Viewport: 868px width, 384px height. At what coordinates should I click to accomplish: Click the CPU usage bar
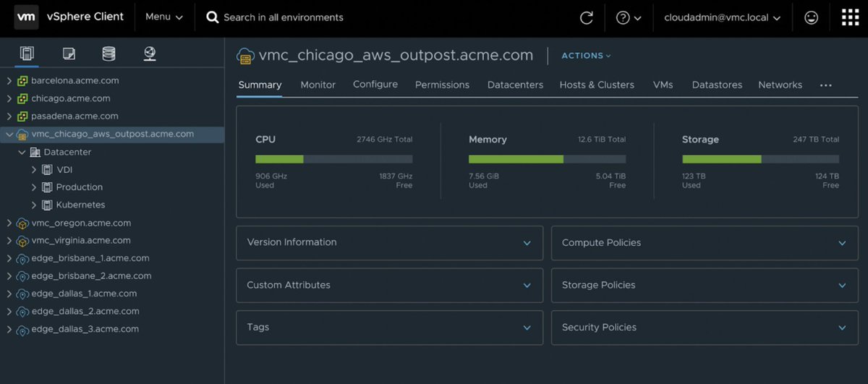pos(334,159)
